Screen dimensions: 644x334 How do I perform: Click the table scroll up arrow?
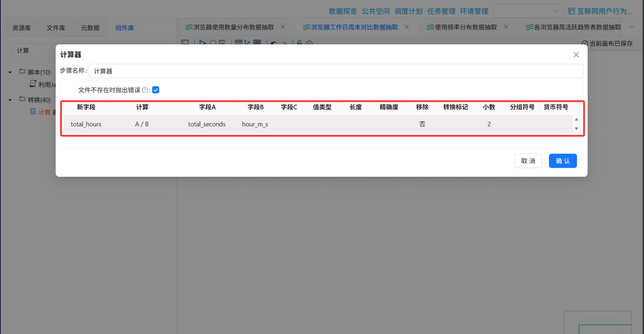[x=576, y=120]
